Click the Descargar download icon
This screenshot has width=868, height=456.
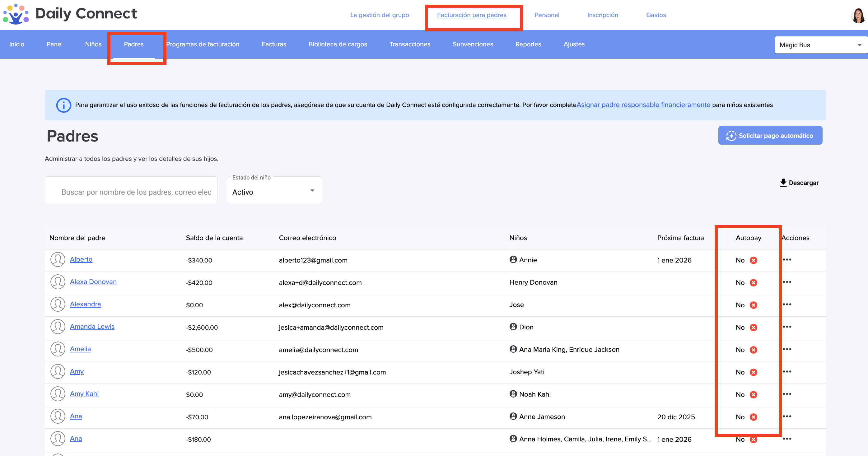[783, 183]
